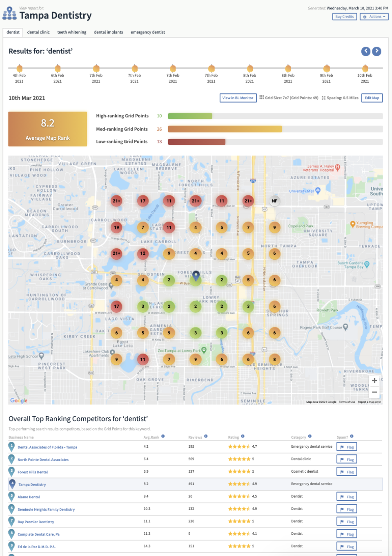
Task: Click the Med-ranking Grid Points orange bar
Action: [x=225, y=129]
